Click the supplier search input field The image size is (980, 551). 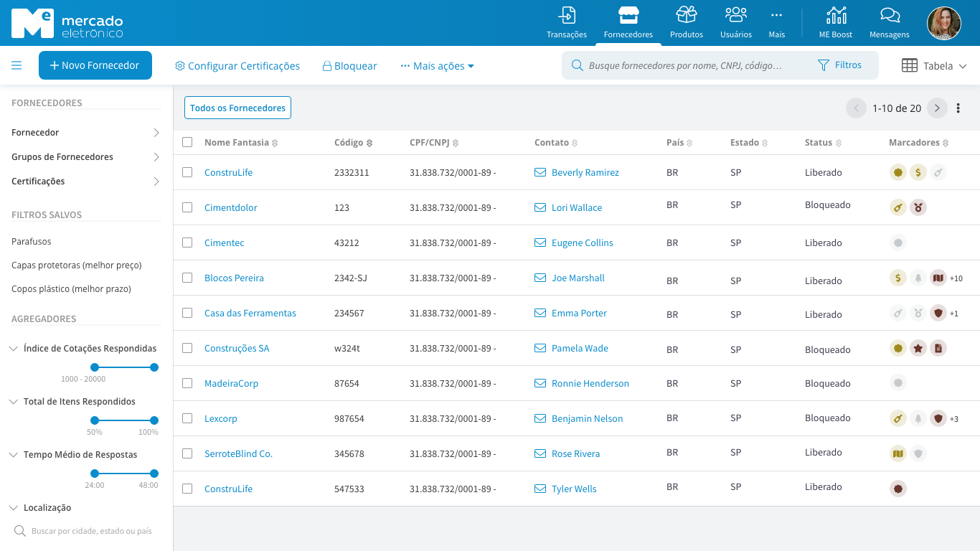click(685, 65)
